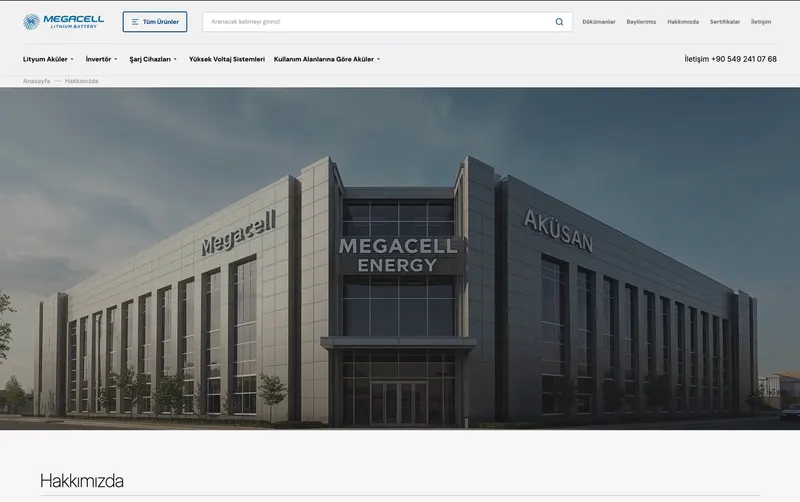
Task: Go to Anasayfa via the breadcrumb
Action: pyautogui.click(x=36, y=81)
